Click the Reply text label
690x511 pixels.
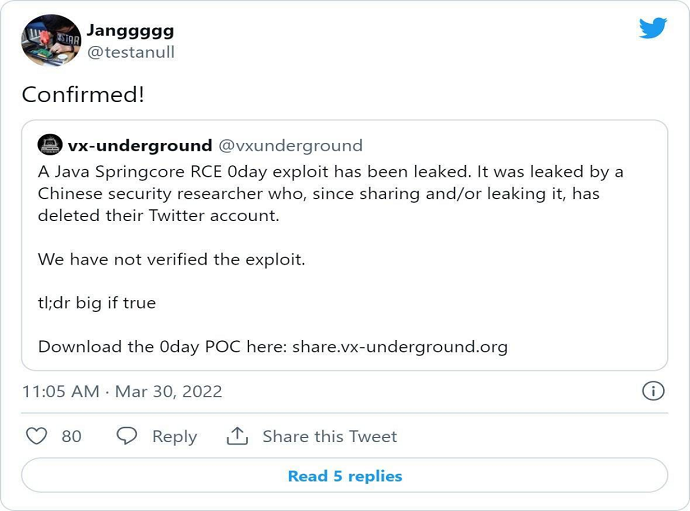point(174,436)
